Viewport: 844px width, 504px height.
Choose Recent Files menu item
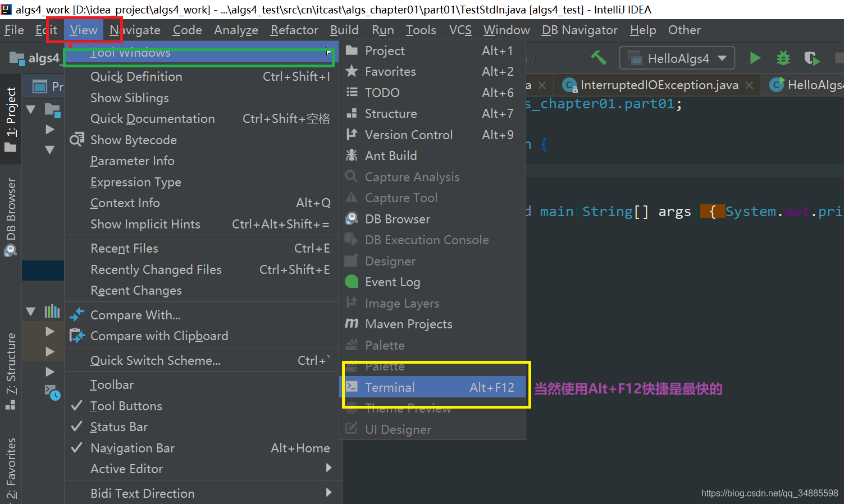[x=203, y=248]
